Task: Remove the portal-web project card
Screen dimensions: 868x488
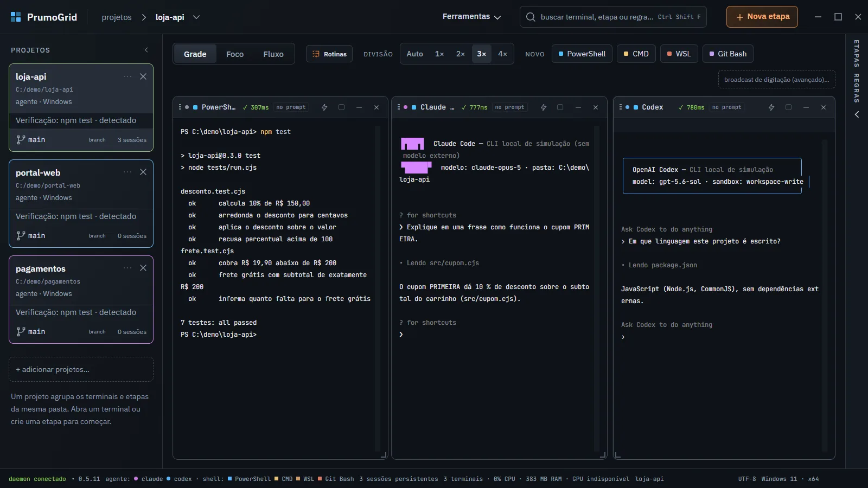Action: pos(143,172)
